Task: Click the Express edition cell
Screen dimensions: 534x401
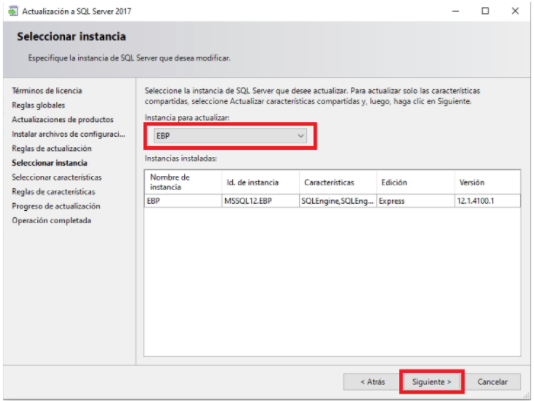Action: click(x=415, y=201)
